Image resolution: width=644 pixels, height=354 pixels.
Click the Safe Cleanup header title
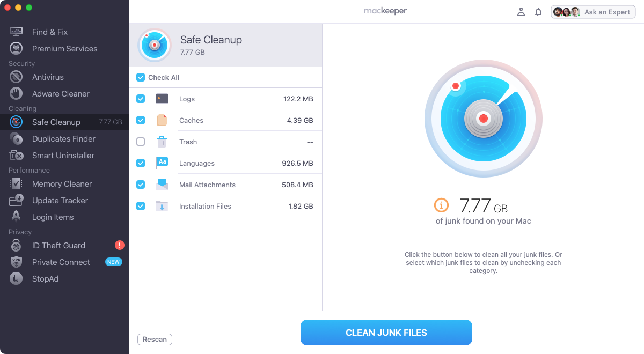click(x=211, y=40)
